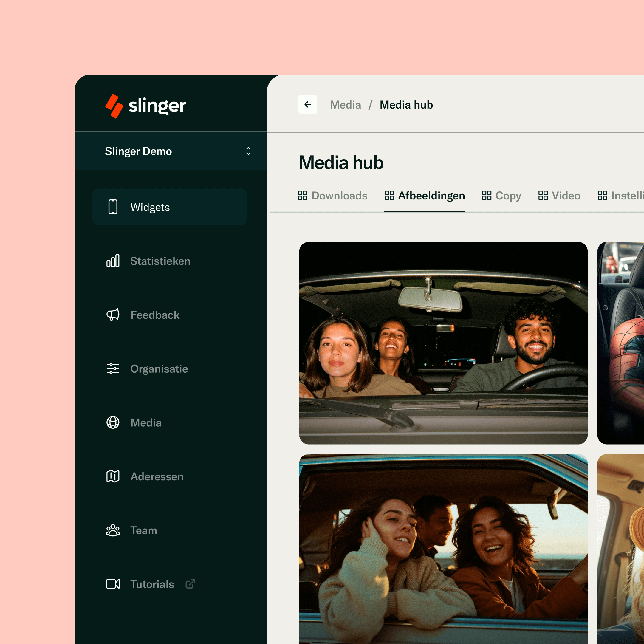Image resolution: width=644 pixels, height=644 pixels.
Task: Click the Tutorials video camera icon
Action: click(113, 584)
